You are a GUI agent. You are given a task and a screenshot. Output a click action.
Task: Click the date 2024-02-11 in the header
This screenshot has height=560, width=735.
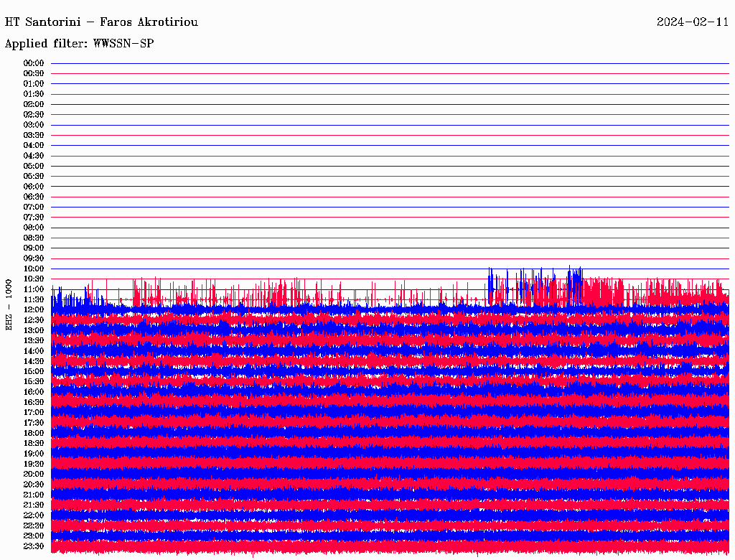point(693,22)
